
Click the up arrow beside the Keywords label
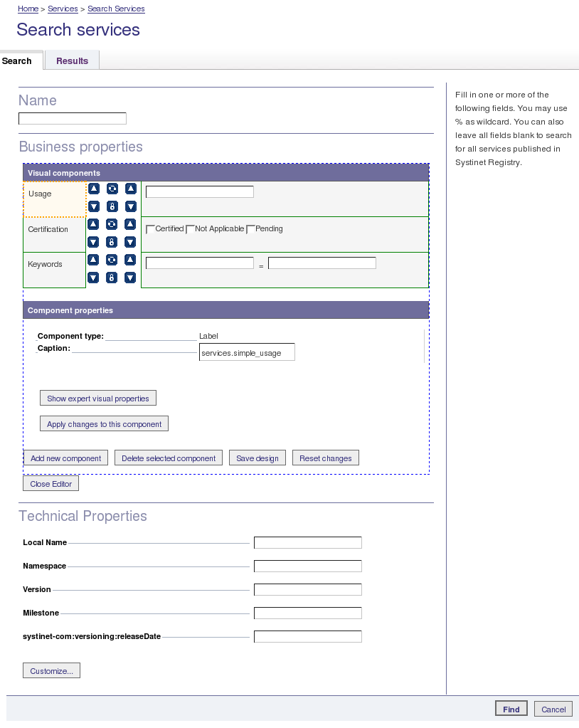point(93,260)
